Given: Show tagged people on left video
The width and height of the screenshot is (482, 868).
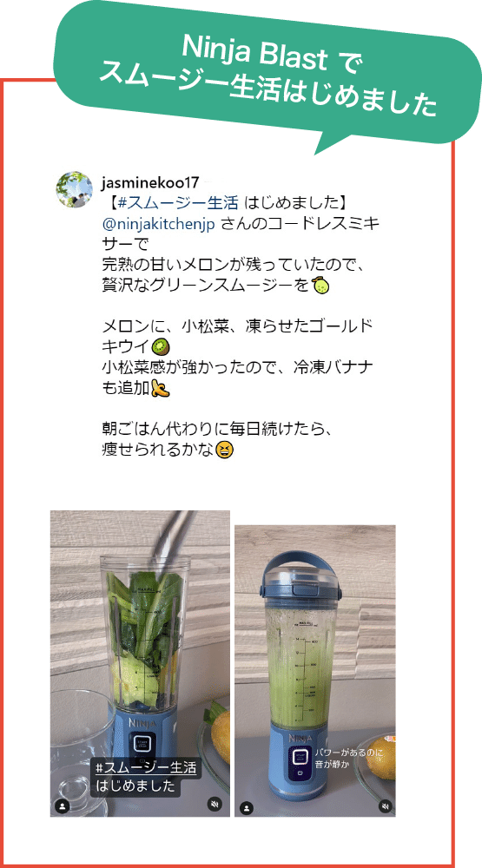Looking at the screenshot, I should 63,806.
